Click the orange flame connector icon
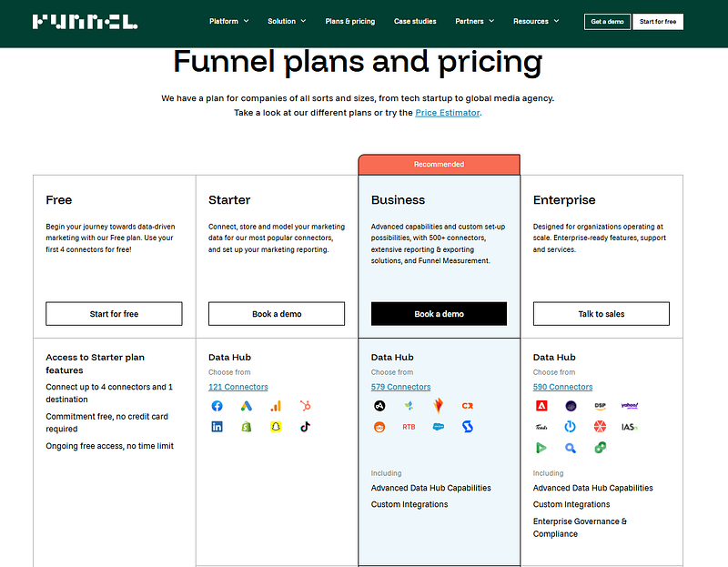 tap(439, 406)
